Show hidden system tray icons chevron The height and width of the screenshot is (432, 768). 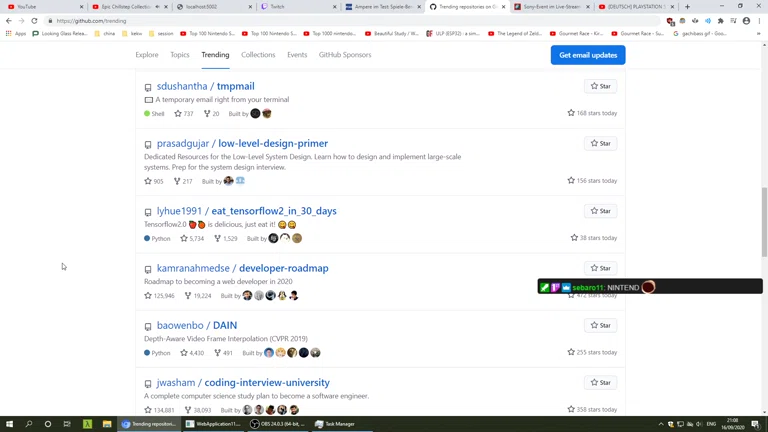coord(661,424)
